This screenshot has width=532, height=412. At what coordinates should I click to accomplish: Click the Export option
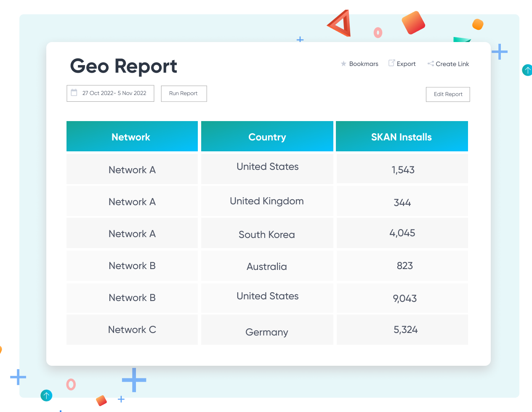(406, 63)
